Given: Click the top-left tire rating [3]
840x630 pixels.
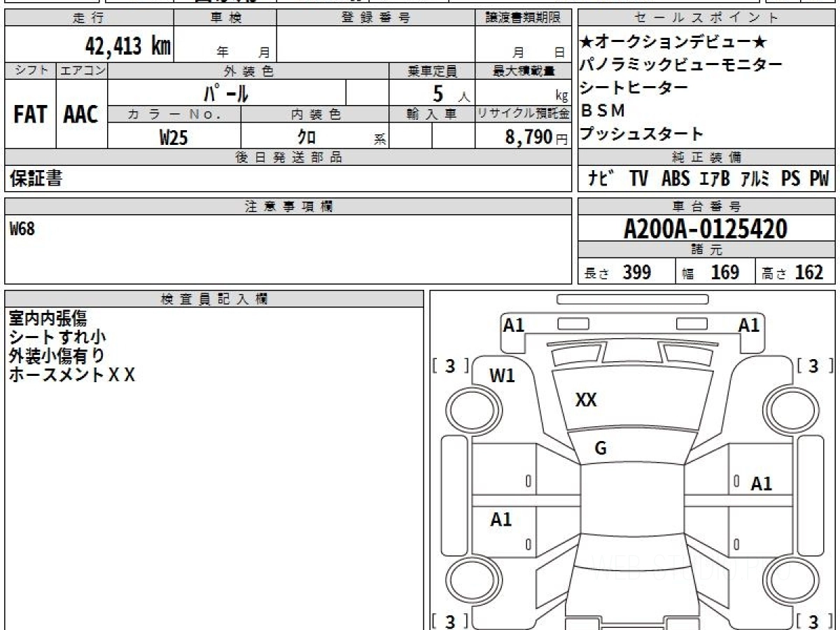Looking at the screenshot, I should [451, 365].
